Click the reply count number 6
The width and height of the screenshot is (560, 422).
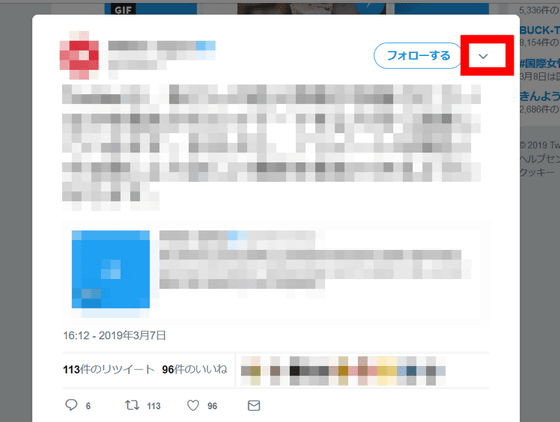[88, 406]
